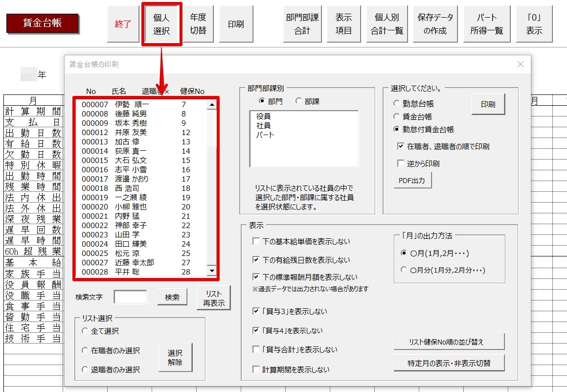The image size is (567, 392).
Task: Select 〇月分(1月分,2月分) output option
Action: (x=404, y=270)
